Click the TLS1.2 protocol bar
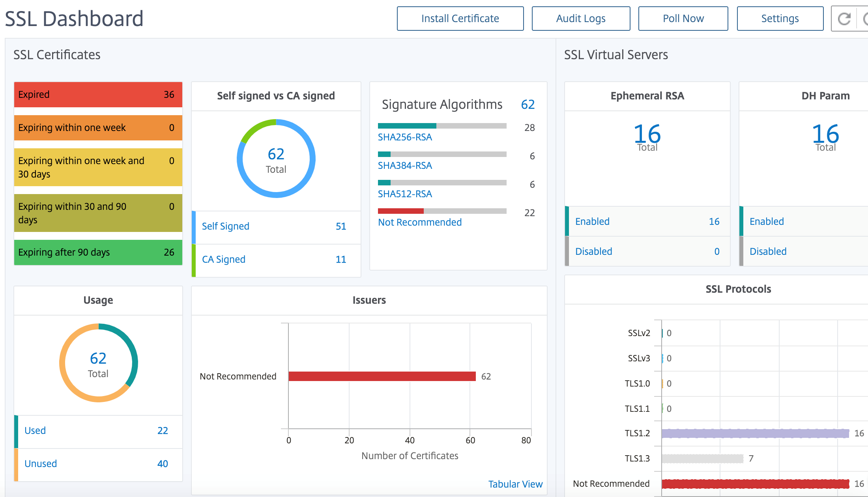 click(x=755, y=433)
